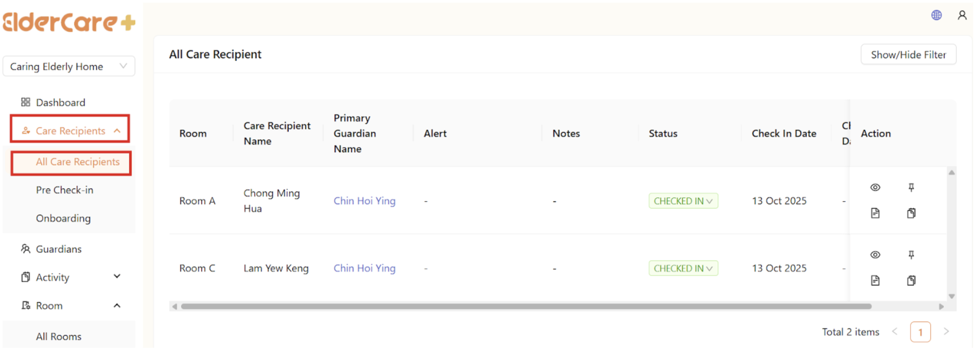Click the pin icon for Chong Ming Hua
The image size is (980, 363).
click(x=911, y=187)
